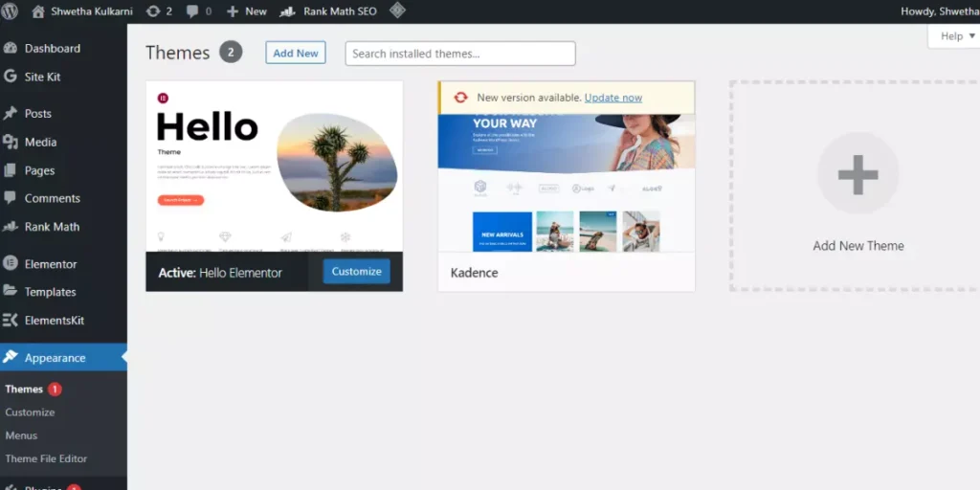
Task: Click the red update refresh icon
Action: pos(460,98)
